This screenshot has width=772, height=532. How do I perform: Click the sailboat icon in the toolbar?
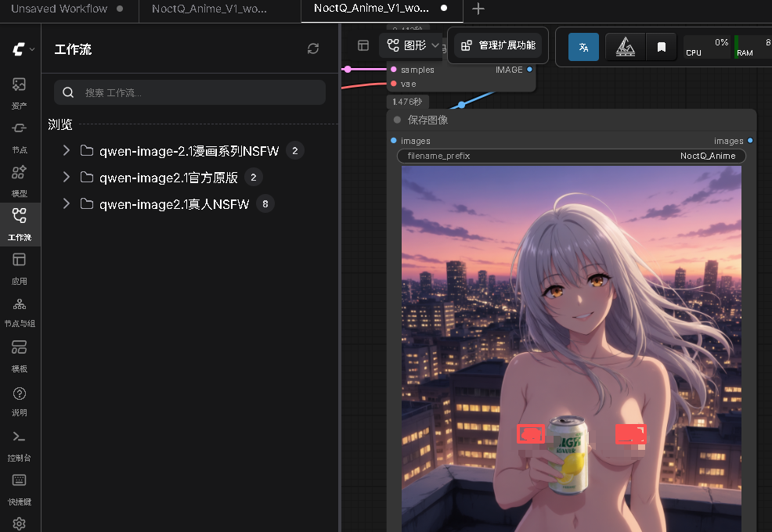(626, 47)
